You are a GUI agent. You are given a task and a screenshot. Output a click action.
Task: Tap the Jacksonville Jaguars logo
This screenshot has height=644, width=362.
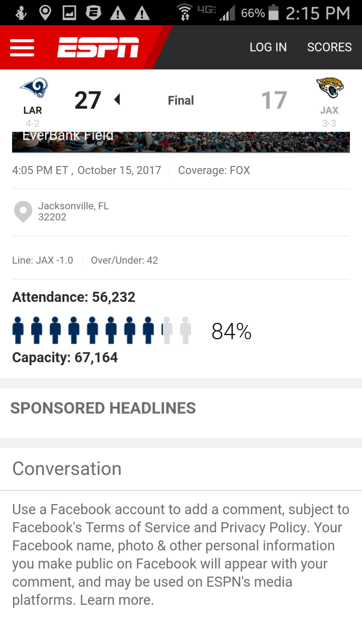pos(330,88)
